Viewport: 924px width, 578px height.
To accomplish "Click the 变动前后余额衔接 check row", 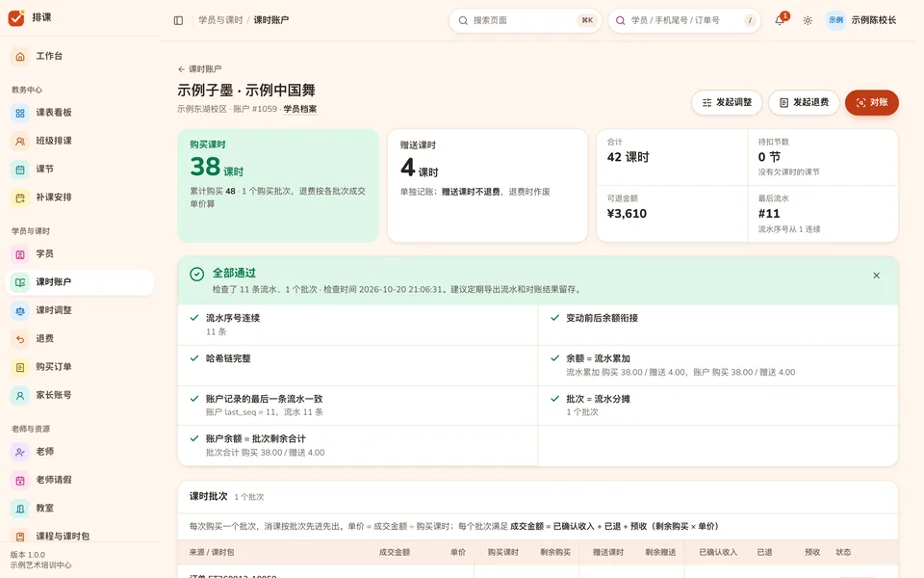I will (x=718, y=325).
